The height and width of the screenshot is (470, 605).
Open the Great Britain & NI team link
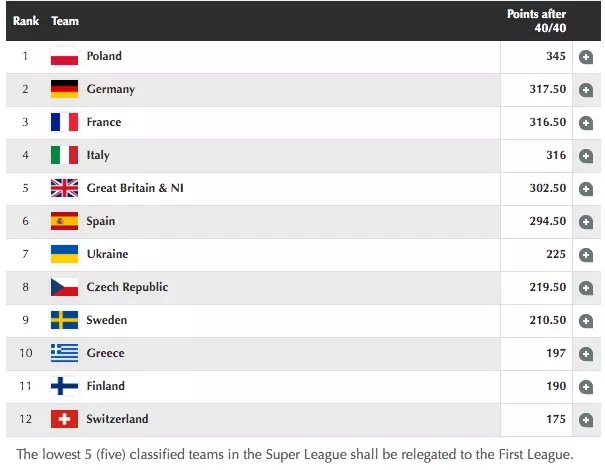click(x=135, y=188)
